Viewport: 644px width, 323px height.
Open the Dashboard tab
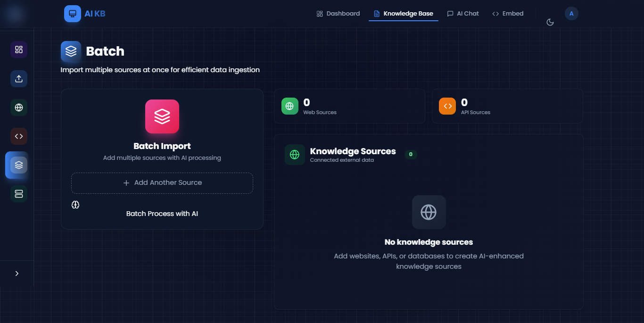(x=338, y=14)
